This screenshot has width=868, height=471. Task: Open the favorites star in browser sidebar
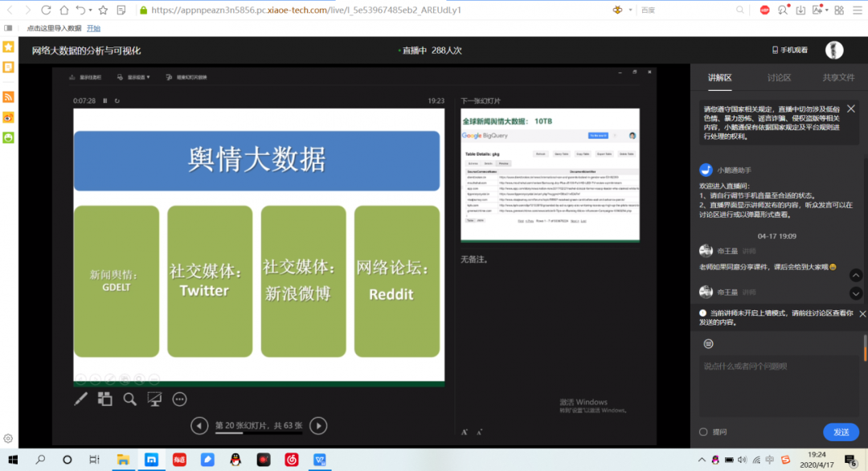pyautogui.click(x=8, y=47)
